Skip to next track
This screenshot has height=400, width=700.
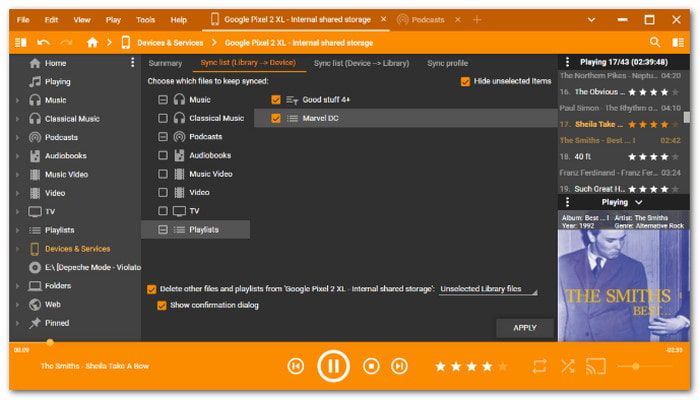pos(399,367)
